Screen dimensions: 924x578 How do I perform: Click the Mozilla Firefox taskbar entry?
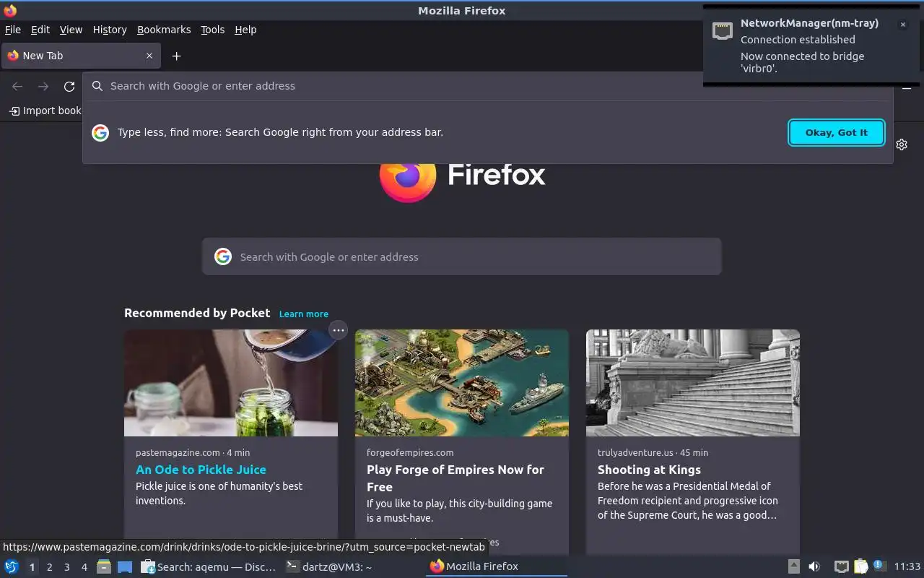coord(496,566)
